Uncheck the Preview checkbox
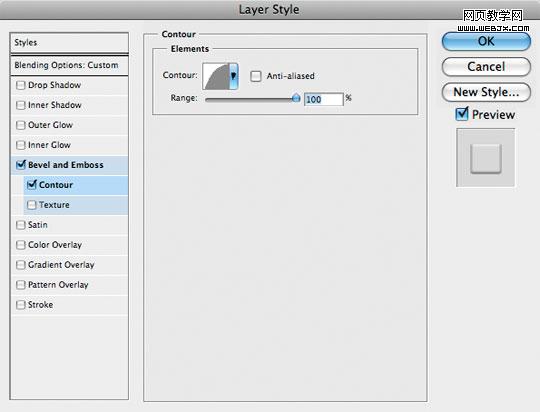The width and height of the screenshot is (540, 412). click(x=462, y=114)
